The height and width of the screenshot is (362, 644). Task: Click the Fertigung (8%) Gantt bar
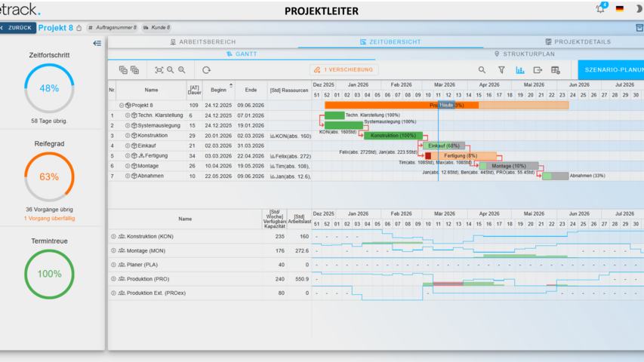[461, 156]
